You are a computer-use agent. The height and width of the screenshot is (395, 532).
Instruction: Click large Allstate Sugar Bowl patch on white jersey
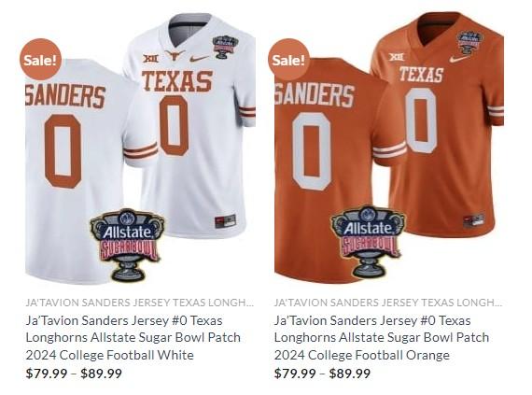click(127, 245)
